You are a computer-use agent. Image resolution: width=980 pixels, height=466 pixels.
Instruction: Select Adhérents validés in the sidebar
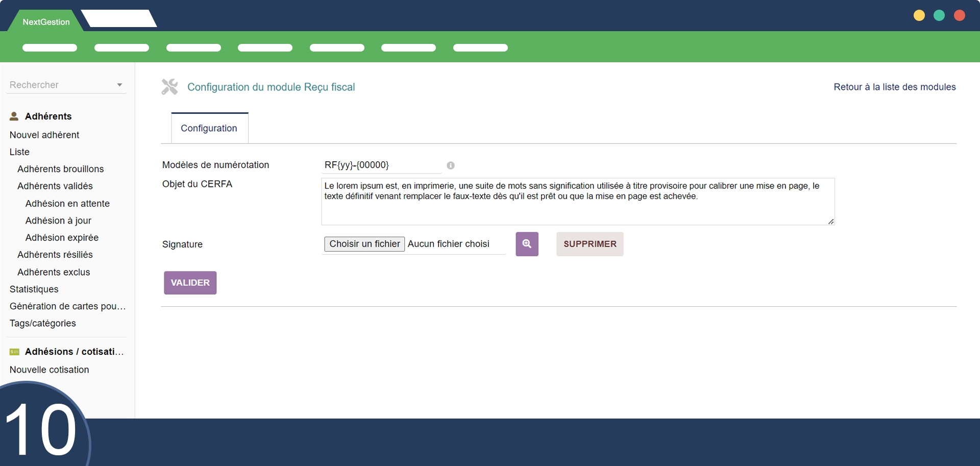point(55,186)
